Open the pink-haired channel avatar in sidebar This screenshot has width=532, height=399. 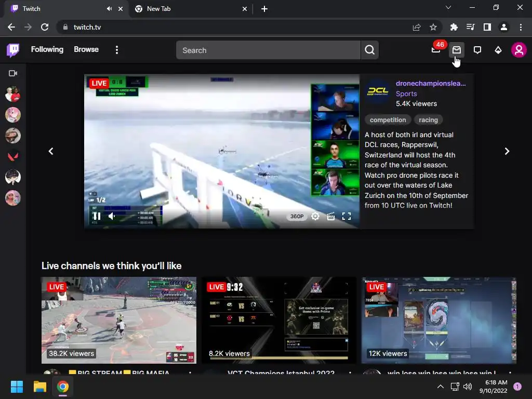click(13, 115)
